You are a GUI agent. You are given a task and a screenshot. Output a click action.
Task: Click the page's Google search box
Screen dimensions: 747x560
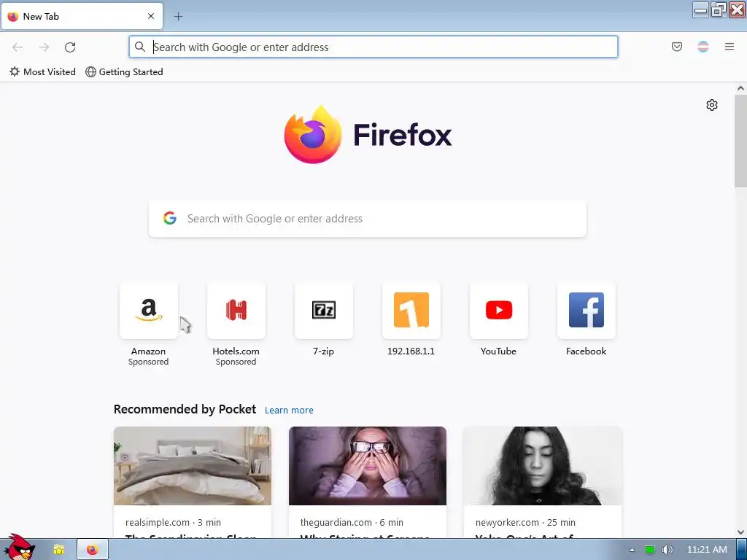pyautogui.click(x=368, y=219)
